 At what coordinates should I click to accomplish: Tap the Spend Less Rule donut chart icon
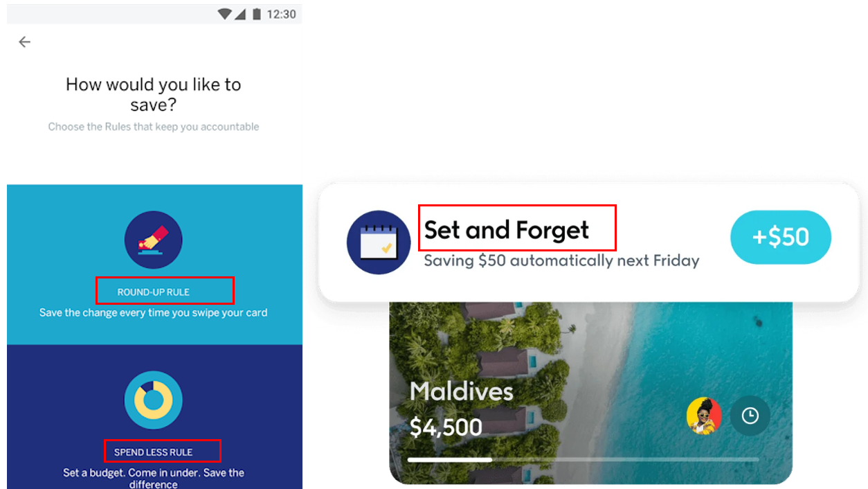[x=153, y=400]
